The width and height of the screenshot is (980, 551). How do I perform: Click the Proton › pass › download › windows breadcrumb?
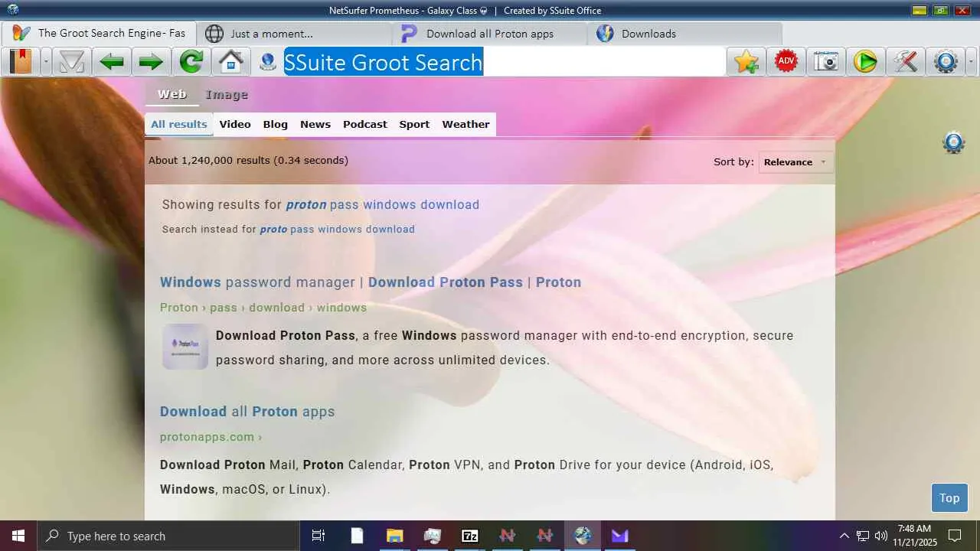[x=263, y=308]
